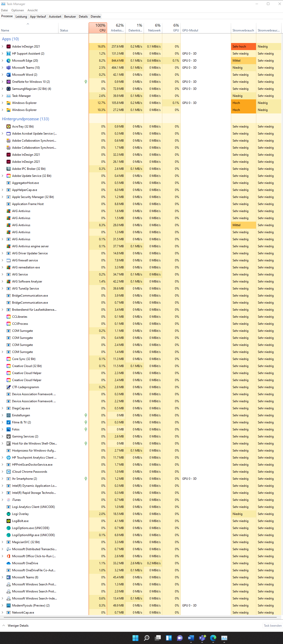Select the 'Apps (10)' group heading
283x644 pixels.
[x=11, y=39]
